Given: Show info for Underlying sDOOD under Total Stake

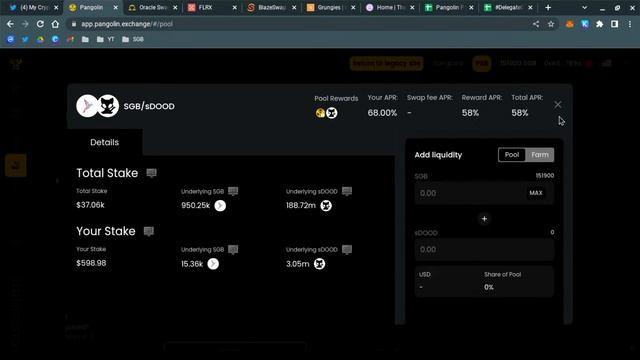Looking at the screenshot, I should coord(347,191).
